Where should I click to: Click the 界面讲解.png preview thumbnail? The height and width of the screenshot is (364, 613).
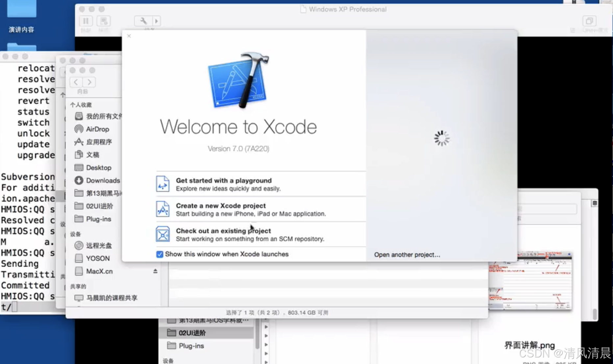530,281
